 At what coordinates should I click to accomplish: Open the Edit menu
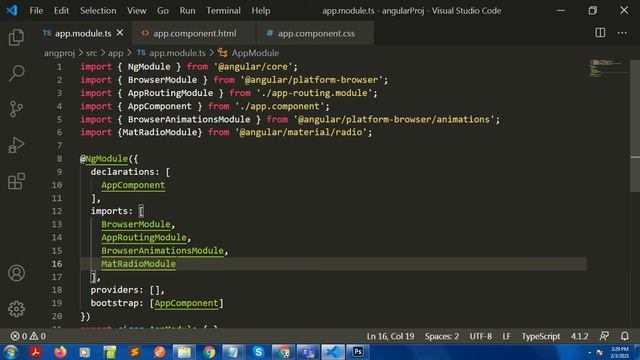coord(61,11)
